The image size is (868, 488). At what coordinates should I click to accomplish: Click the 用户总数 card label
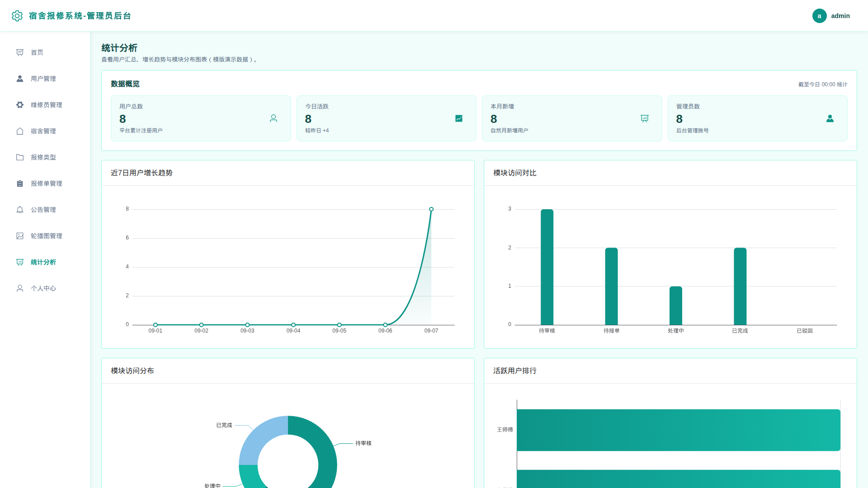point(131,107)
